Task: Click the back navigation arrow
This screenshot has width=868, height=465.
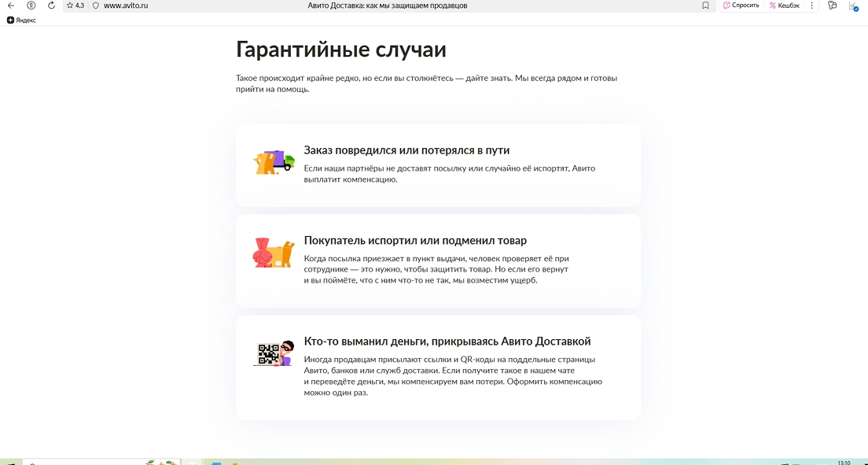Action: click(10, 6)
